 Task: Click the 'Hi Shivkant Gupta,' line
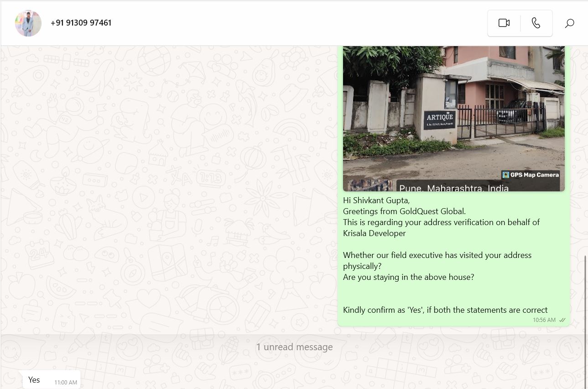point(376,200)
